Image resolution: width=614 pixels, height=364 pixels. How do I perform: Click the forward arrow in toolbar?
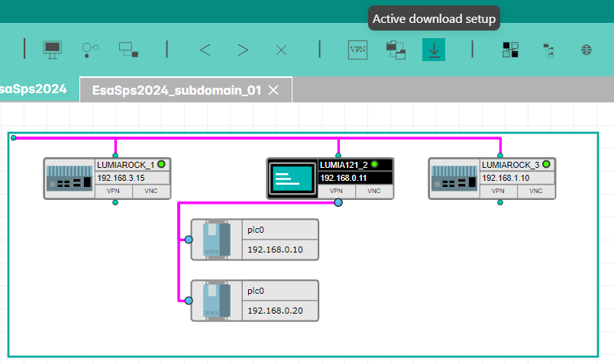[243, 50]
